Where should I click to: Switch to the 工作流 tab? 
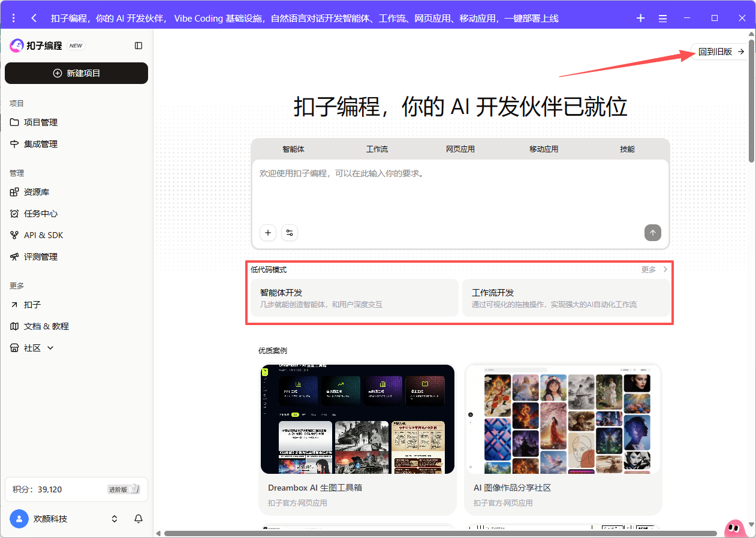377,149
